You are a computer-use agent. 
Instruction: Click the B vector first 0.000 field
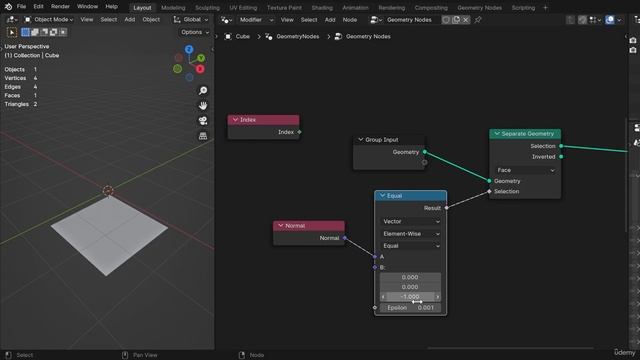pos(410,277)
